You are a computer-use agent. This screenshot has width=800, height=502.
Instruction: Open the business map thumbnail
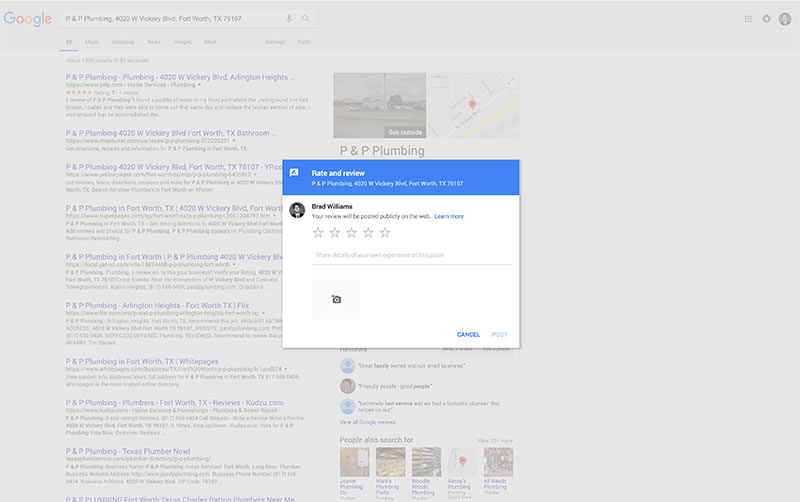tap(473, 105)
